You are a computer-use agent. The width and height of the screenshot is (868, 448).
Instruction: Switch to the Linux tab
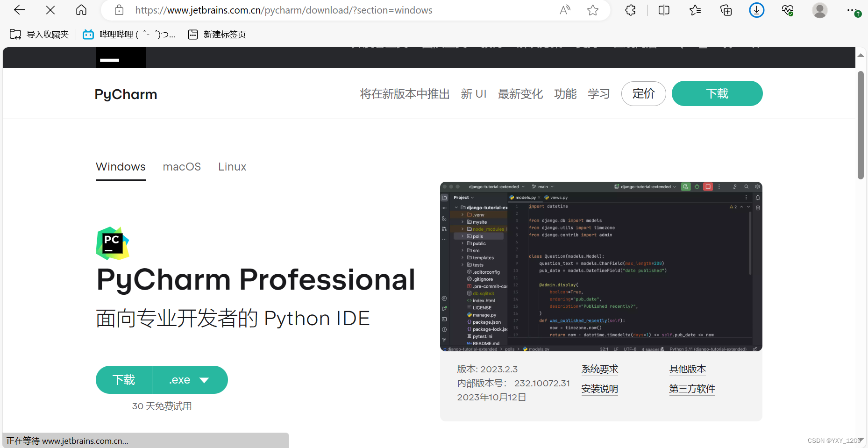tap(232, 167)
